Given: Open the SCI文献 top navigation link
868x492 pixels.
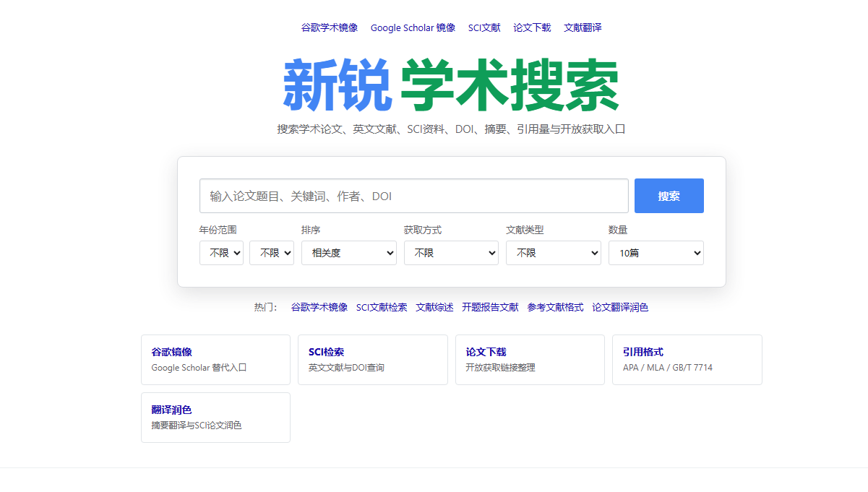Looking at the screenshot, I should point(484,27).
